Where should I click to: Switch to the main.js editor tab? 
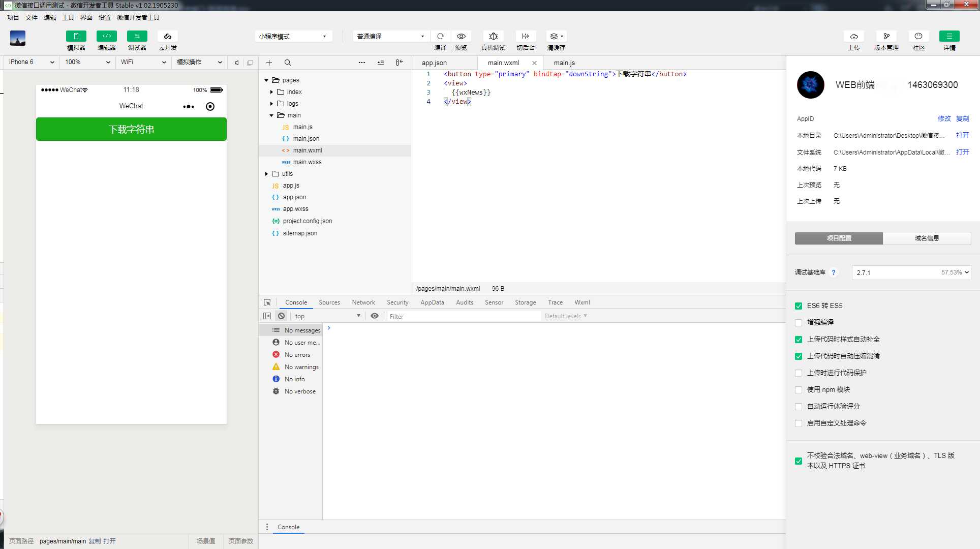click(564, 63)
